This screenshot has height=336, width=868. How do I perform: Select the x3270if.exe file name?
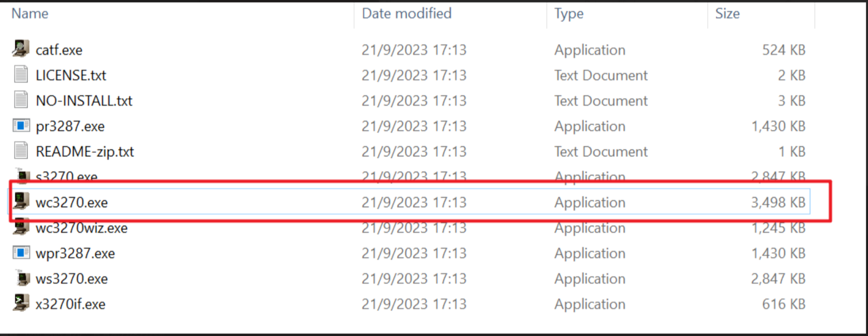tap(70, 304)
